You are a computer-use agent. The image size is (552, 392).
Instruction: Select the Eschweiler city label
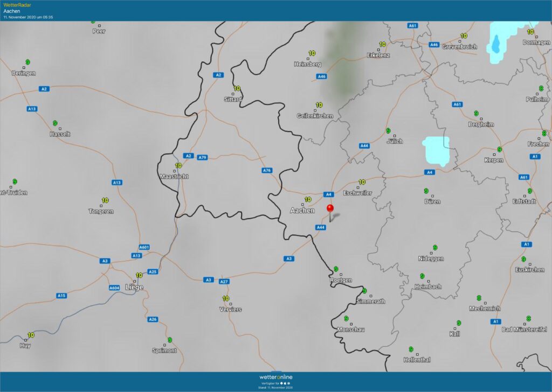358,193
